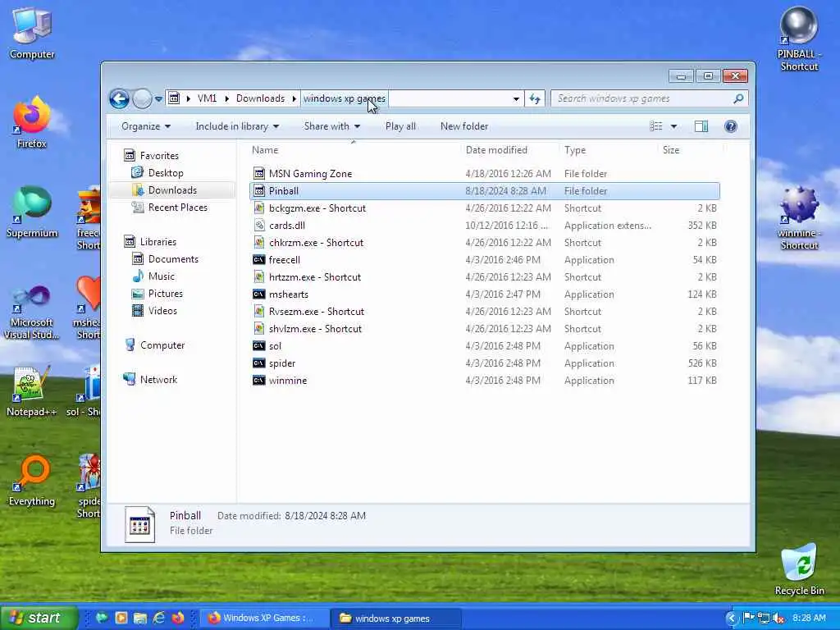Open the Include in library menu
The width and height of the screenshot is (840, 630).
pyautogui.click(x=237, y=126)
